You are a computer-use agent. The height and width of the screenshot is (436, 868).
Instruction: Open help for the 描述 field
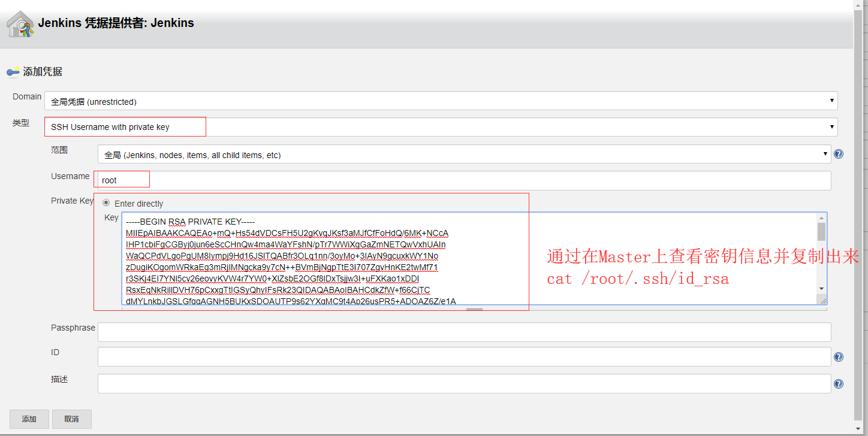click(x=839, y=384)
